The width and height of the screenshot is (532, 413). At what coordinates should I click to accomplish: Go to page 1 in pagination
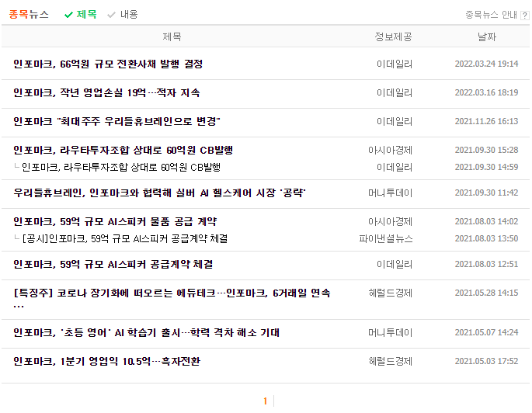tap(266, 401)
